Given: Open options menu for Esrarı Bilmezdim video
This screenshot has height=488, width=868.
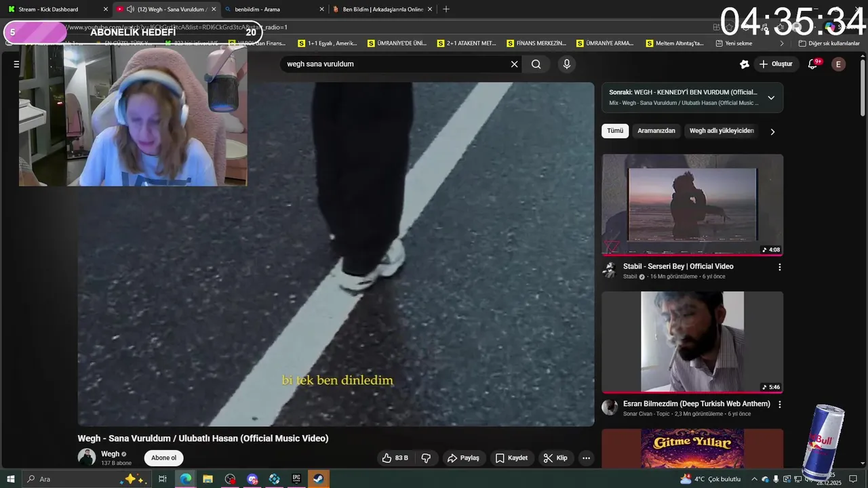Looking at the screenshot, I should click(x=779, y=404).
